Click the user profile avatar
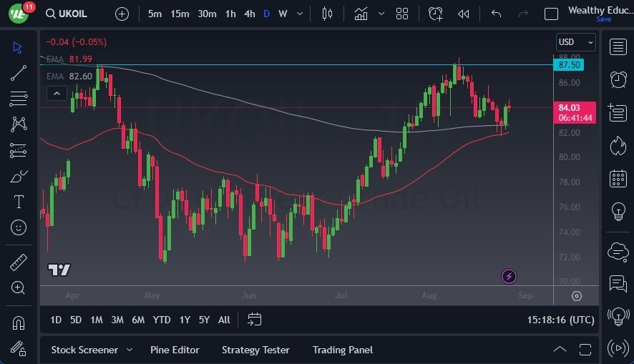634x364 pixels. (x=19, y=14)
